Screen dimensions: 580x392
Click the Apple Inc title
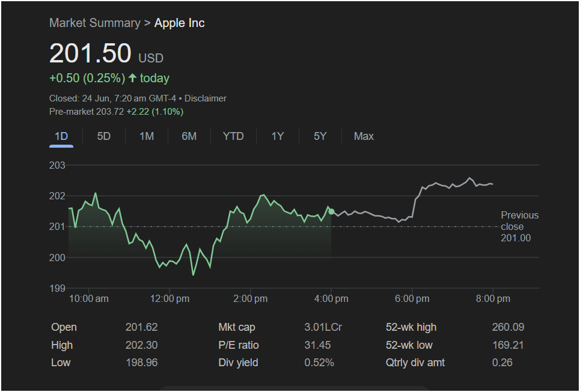179,23
